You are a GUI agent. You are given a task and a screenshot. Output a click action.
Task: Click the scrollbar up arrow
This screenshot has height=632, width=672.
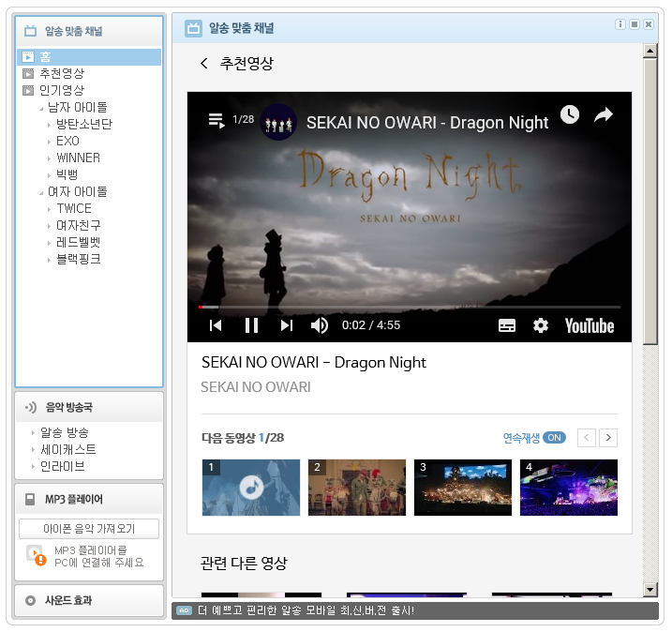pyautogui.click(x=650, y=51)
